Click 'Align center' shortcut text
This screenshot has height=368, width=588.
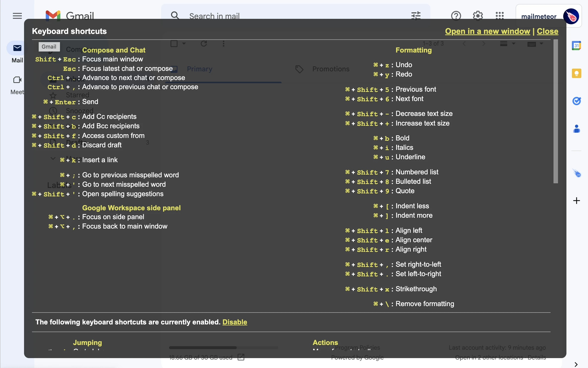[x=413, y=240]
